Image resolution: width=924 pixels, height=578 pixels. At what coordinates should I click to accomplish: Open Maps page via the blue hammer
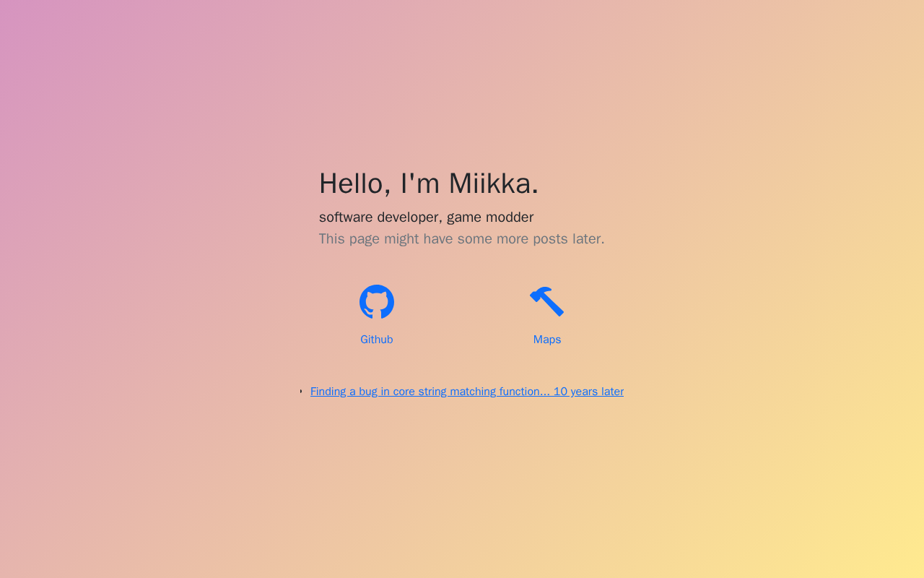pos(547,302)
